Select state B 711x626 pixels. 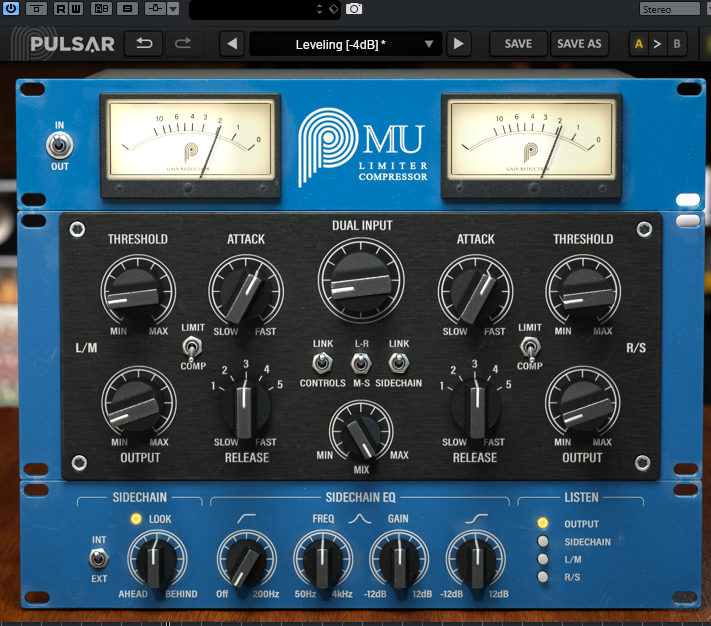pos(677,44)
